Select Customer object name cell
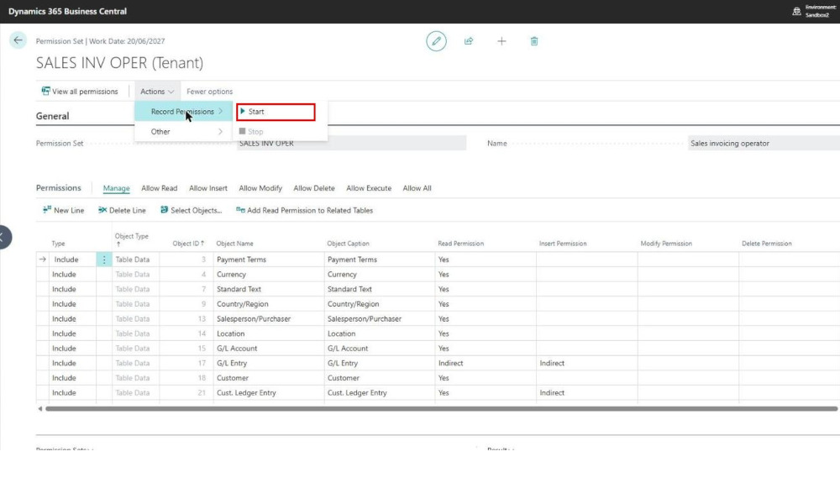This screenshot has height=504, width=840. pyautogui.click(x=269, y=378)
